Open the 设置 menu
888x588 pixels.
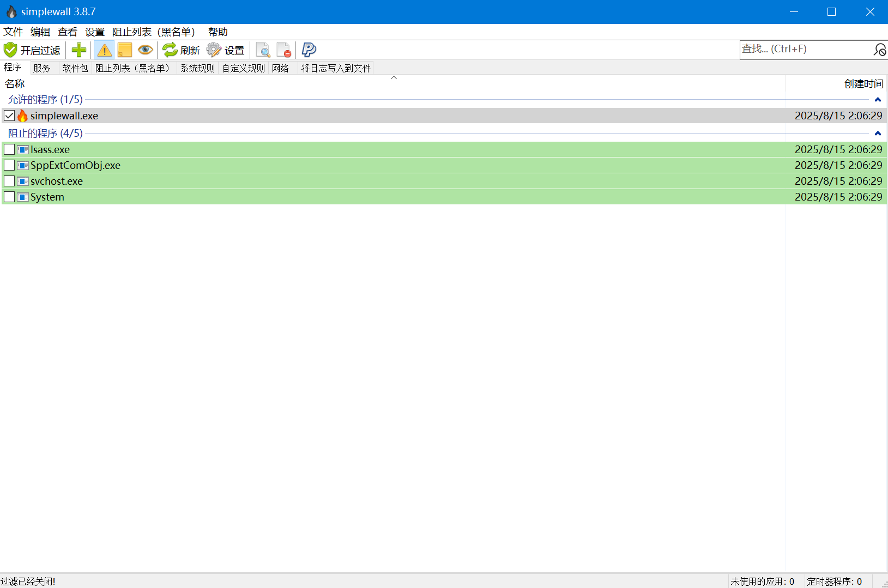[x=94, y=32]
